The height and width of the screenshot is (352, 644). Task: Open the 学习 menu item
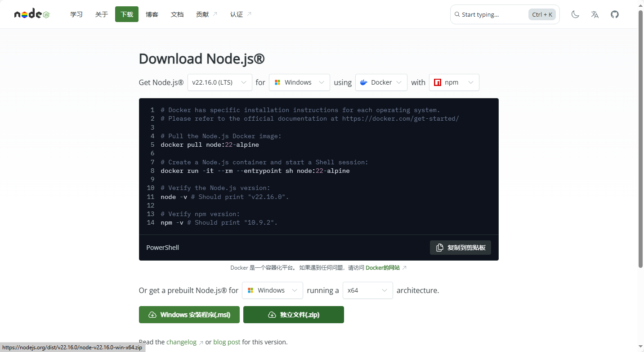click(x=76, y=14)
